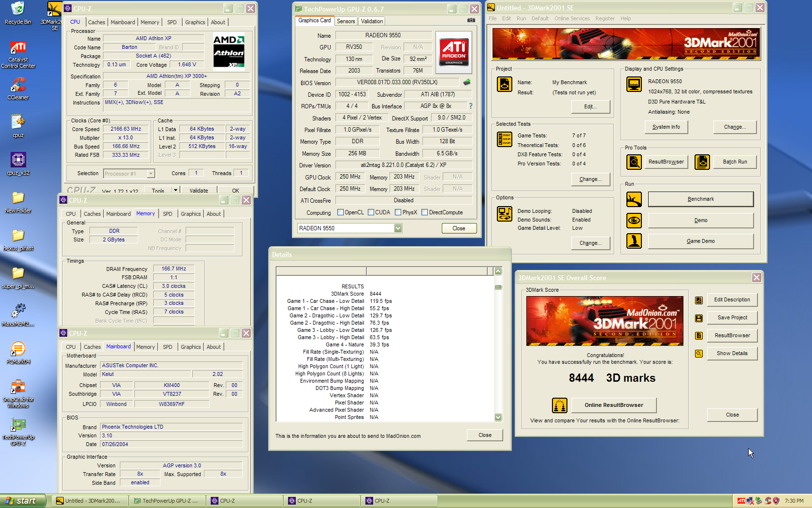Click the Untitled - 3DMark2001 taskbar button
Screen dimensions: 812x508
pyautogui.click(x=90, y=501)
